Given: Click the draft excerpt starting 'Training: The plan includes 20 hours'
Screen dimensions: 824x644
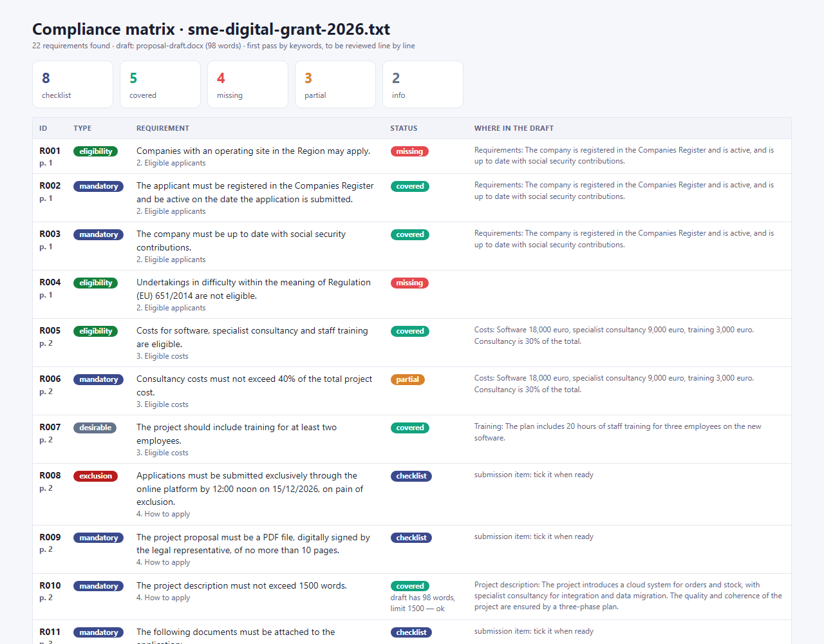Looking at the screenshot, I should pos(618,432).
